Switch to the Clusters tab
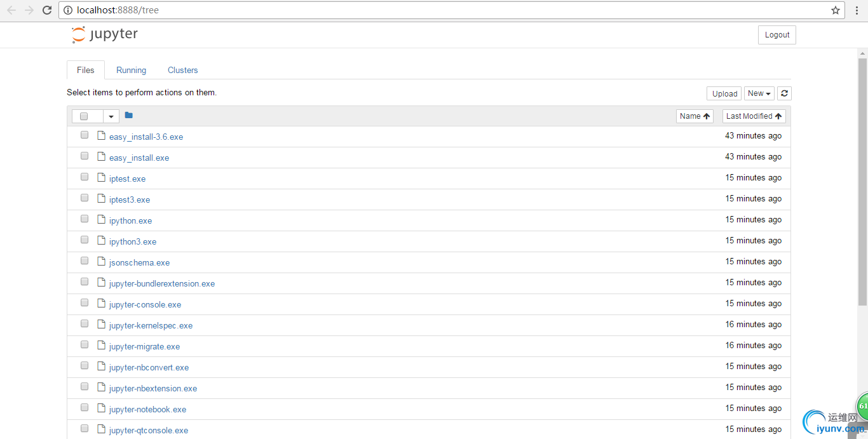 pyautogui.click(x=183, y=71)
